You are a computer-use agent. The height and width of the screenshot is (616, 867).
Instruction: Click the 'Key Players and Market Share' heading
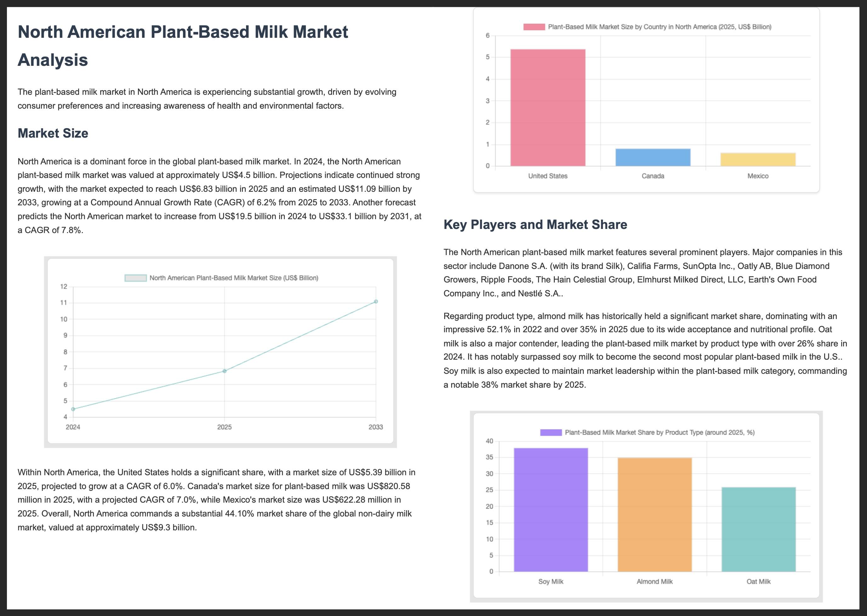535,225
